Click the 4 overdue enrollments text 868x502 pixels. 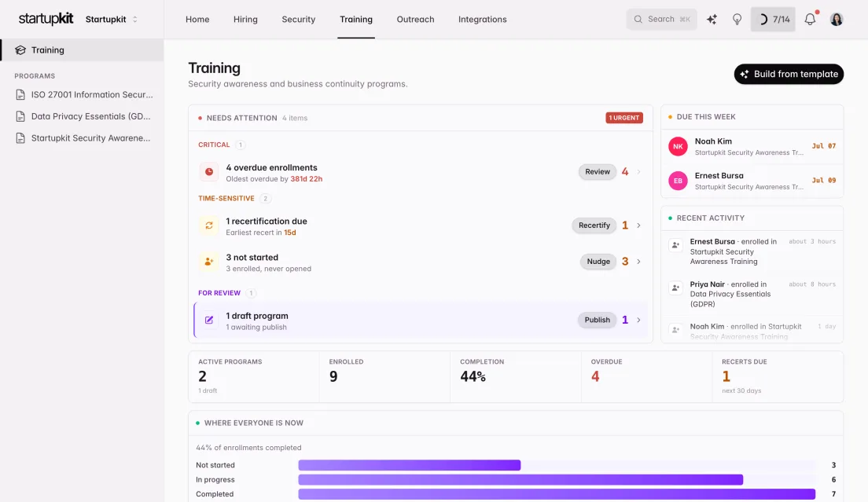pos(271,167)
